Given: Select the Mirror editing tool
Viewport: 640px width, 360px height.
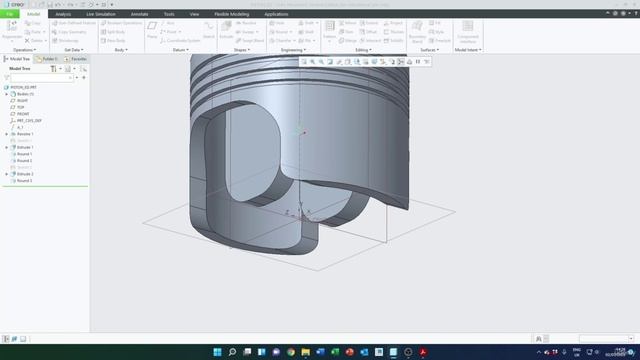Looking at the screenshot, I should coord(347,23).
